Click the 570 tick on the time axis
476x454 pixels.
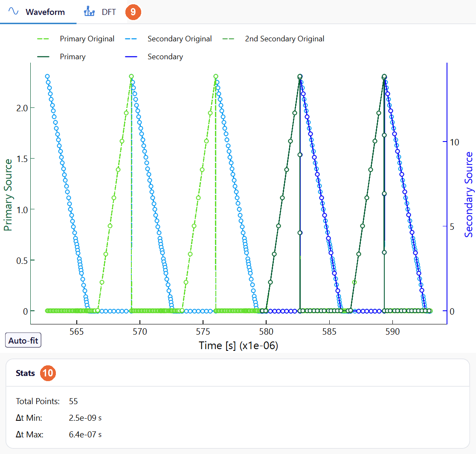click(139, 332)
